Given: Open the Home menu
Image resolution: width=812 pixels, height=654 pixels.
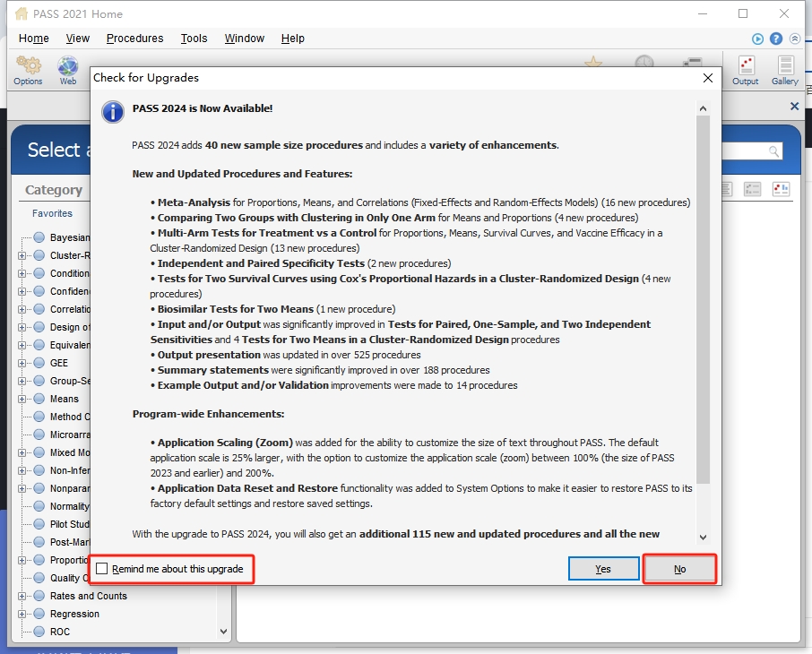Looking at the screenshot, I should pos(34,39).
